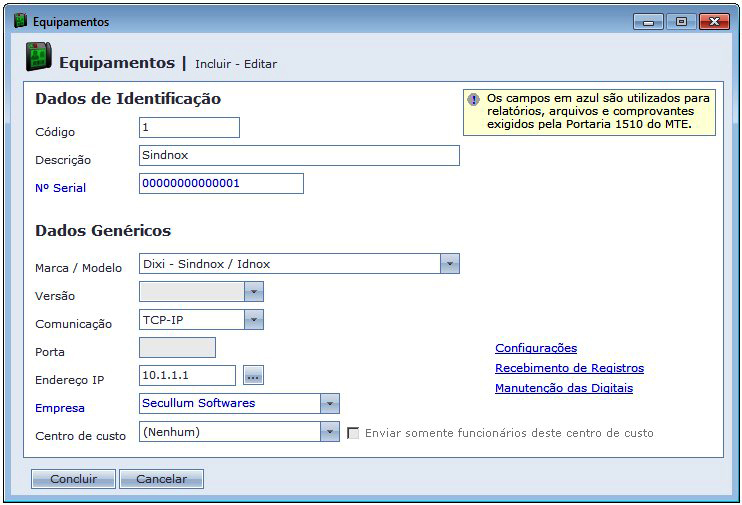Open the Marca / Modelo dropdown arrow
742x505 pixels.
pyautogui.click(x=450, y=264)
